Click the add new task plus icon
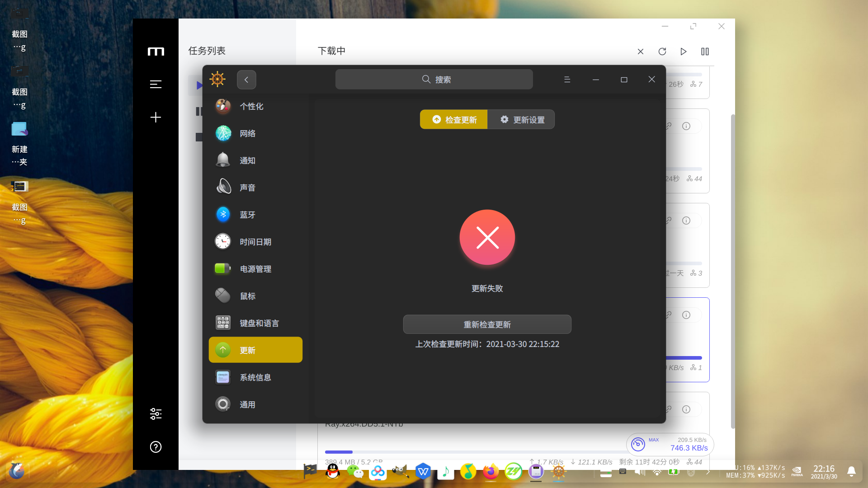868x488 pixels. click(156, 117)
